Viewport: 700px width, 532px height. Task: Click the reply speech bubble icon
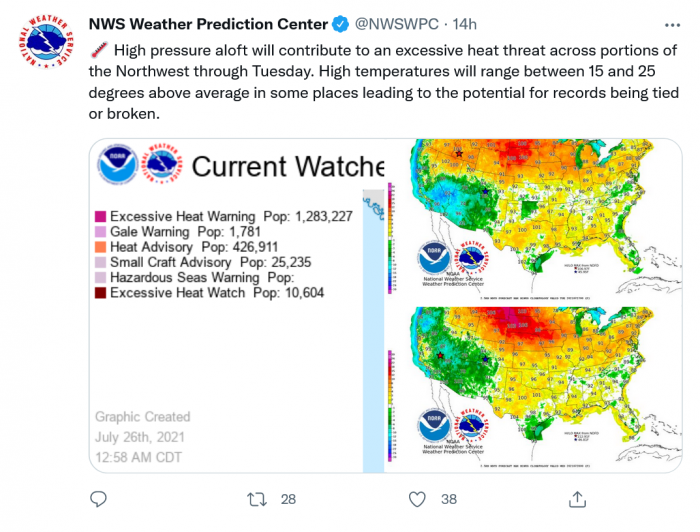(98, 499)
